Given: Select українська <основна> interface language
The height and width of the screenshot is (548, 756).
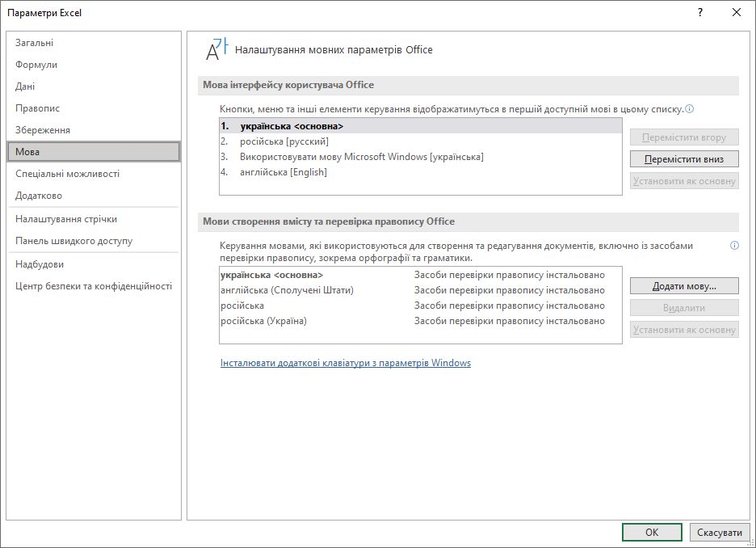Looking at the screenshot, I should click(x=421, y=126).
